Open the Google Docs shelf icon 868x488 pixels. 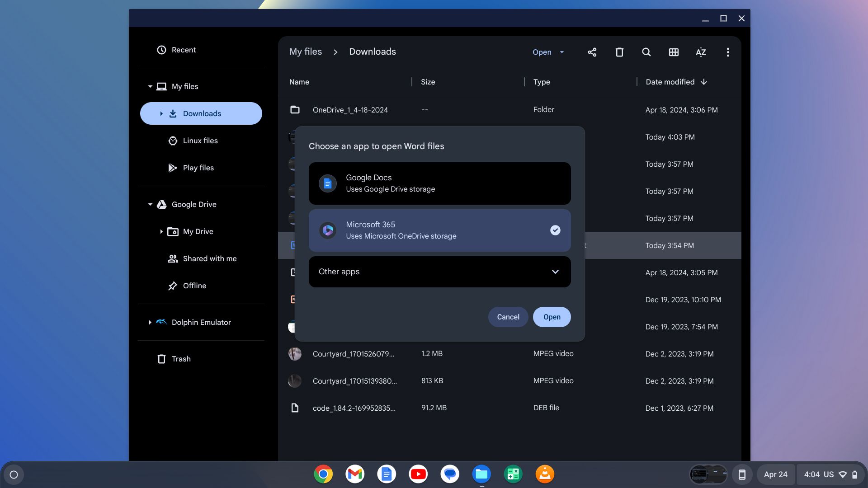387,474
